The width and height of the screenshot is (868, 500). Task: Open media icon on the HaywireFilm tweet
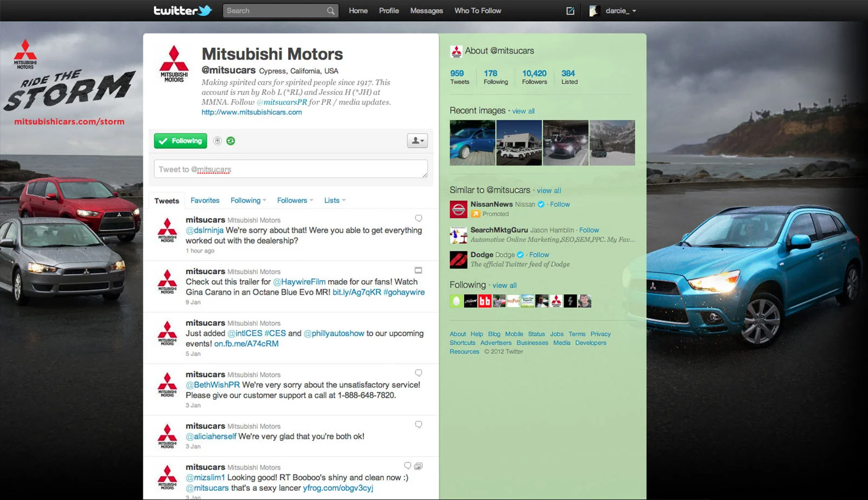click(x=418, y=270)
